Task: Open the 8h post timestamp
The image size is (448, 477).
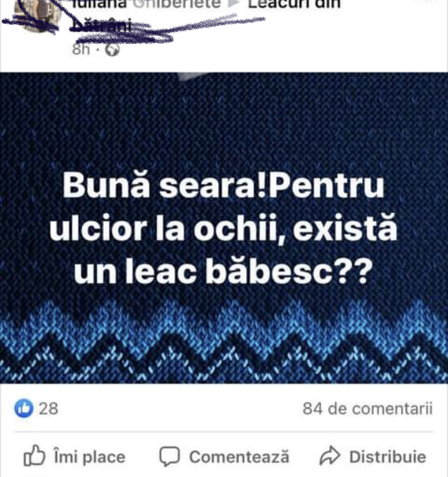Action: click(x=81, y=49)
